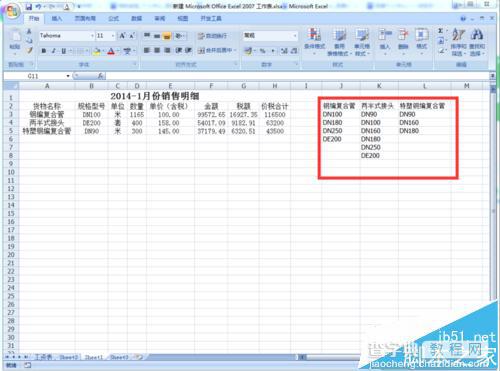Viewport: 500px width, 371px height.
Task: Open Format as Table gallery
Action: [x=339, y=42]
